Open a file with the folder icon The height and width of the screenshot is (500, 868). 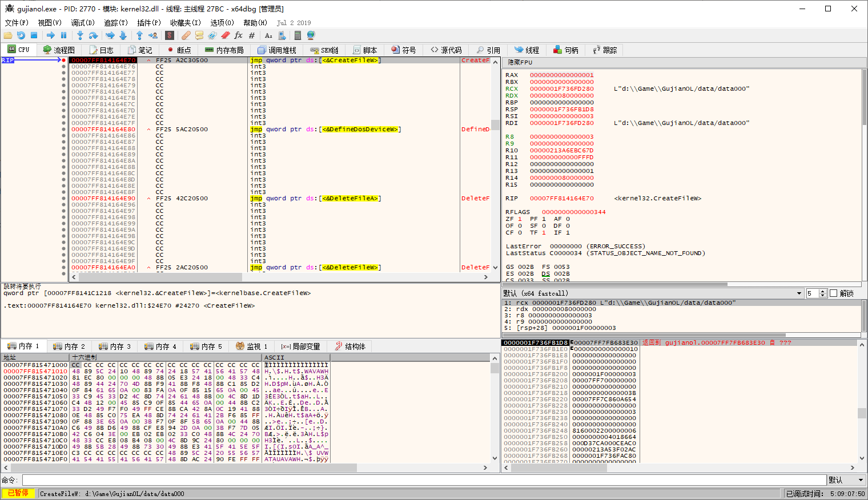pos(8,35)
